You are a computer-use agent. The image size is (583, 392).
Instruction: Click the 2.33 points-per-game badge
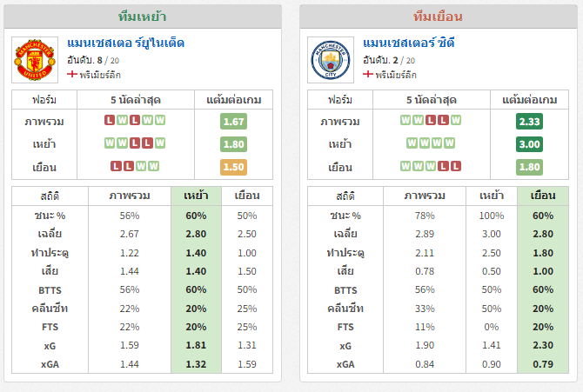[529, 122]
